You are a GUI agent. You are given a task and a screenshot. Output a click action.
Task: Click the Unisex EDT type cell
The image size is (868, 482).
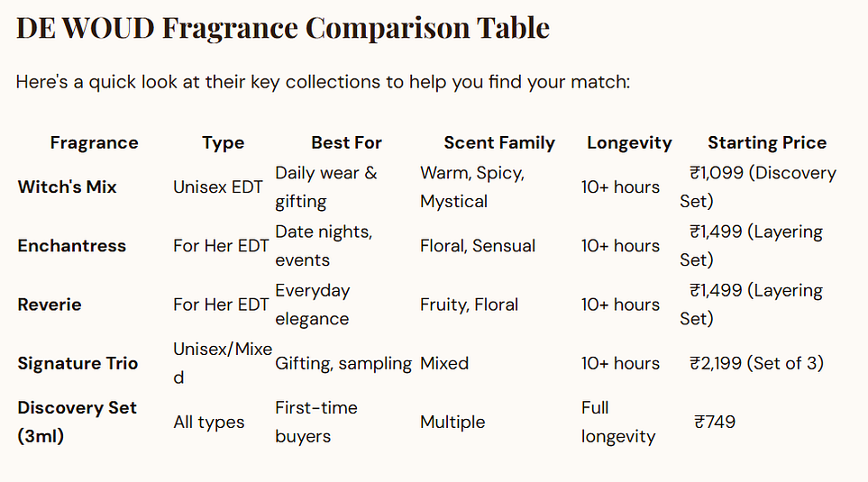(217, 187)
